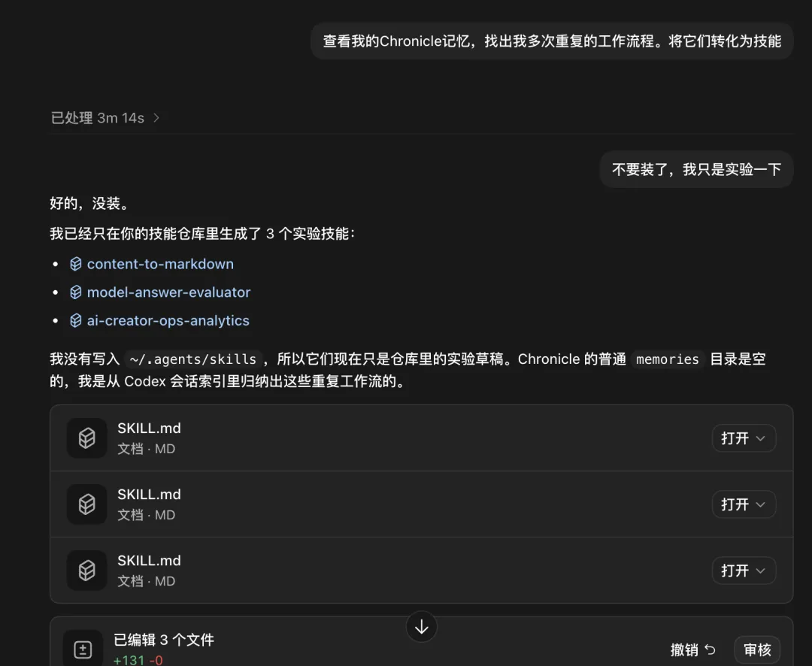The width and height of the screenshot is (812, 666).
Task: Select the 不要装了 user message bubble
Action: tap(696, 169)
